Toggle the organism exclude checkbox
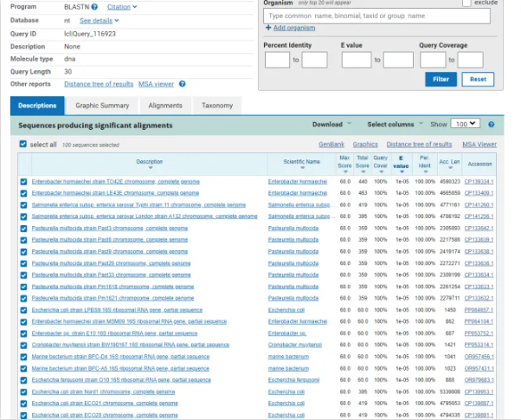This screenshot has width=521, height=420. [466, 3]
